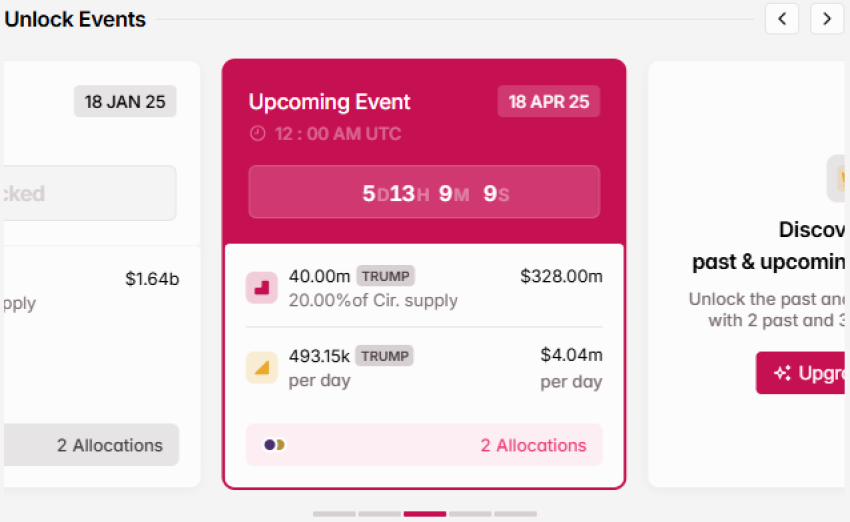Click the 18 JAN 25 date badge

(125, 101)
